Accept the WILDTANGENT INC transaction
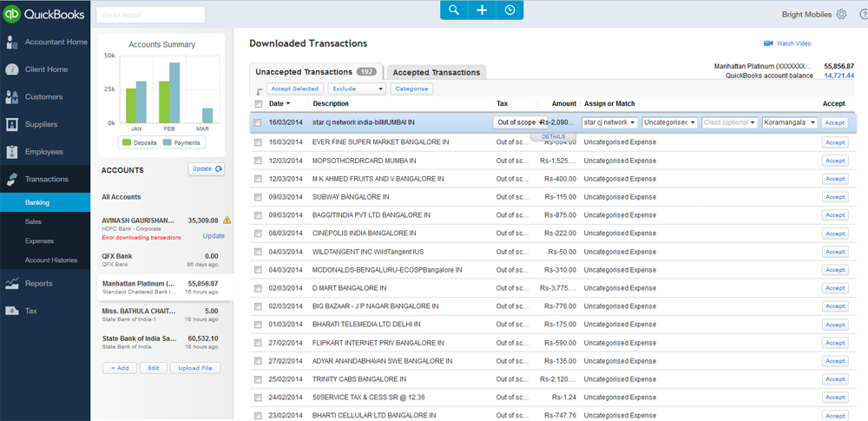This screenshot has height=421, width=868. (835, 252)
